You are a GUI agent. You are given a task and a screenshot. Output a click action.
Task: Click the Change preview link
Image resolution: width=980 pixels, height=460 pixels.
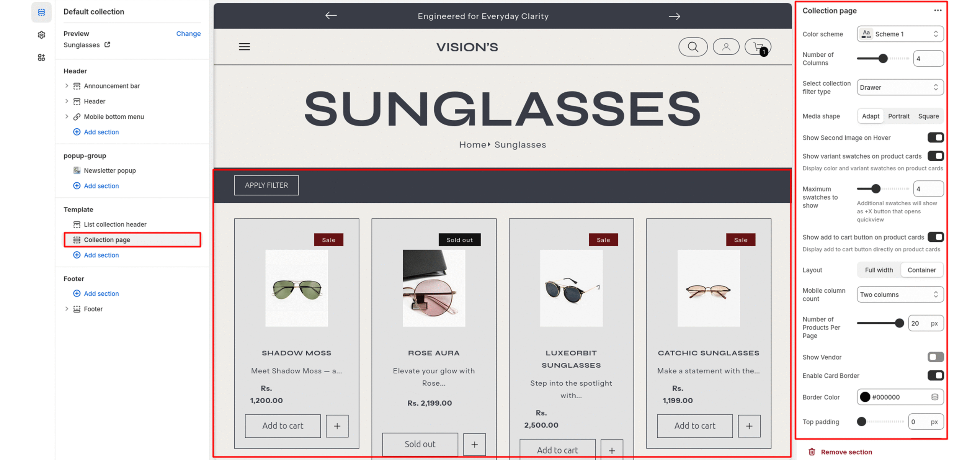tap(188, 34)
